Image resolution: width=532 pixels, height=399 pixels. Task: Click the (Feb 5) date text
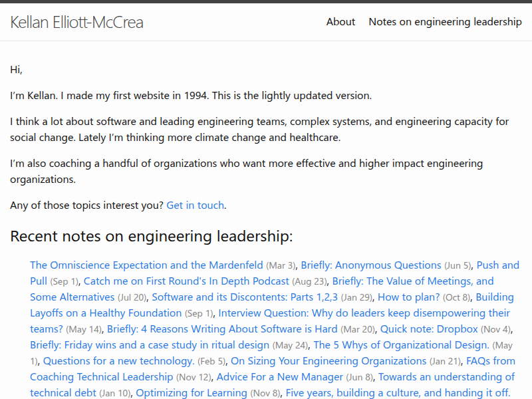[211, 361]
